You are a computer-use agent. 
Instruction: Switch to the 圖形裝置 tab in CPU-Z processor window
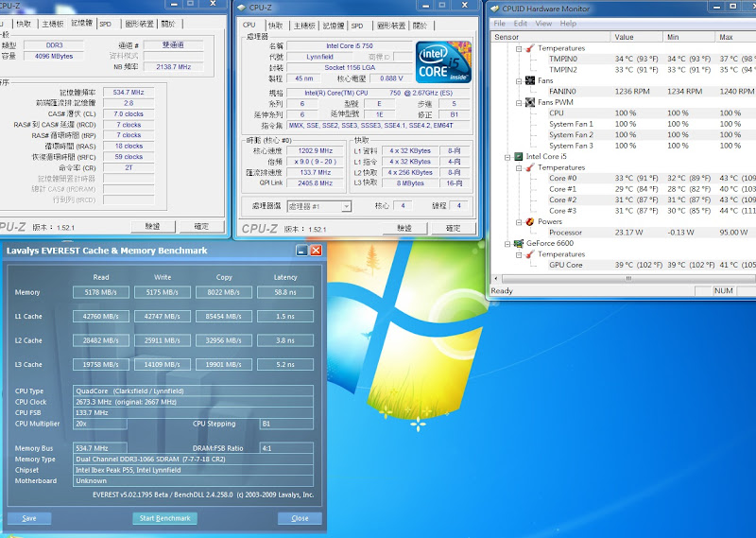391,26
